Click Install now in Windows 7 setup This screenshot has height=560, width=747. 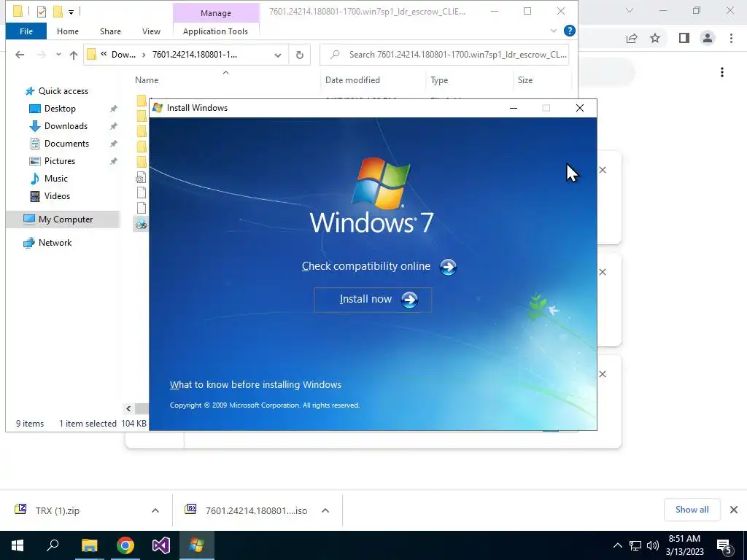pos(373,300)
